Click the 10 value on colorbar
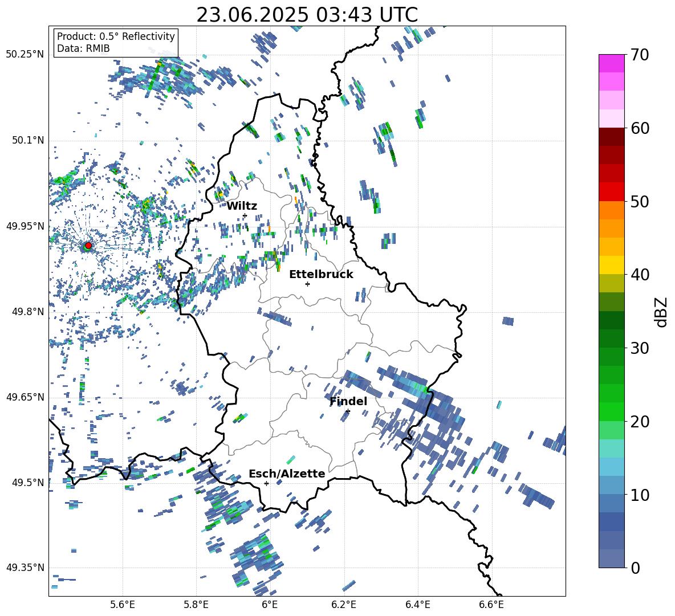 tap(640, 495)
